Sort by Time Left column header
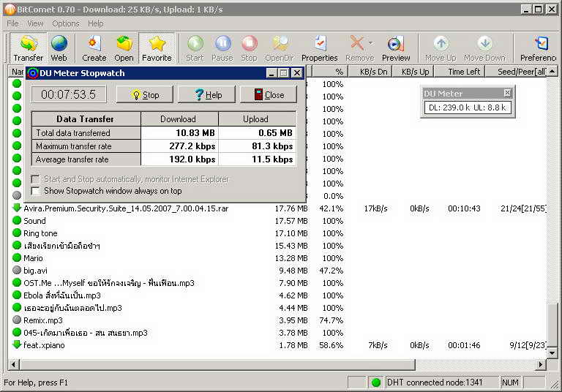Image resolution: width=562 pixels, height=392 pixels. click(460, 72)
